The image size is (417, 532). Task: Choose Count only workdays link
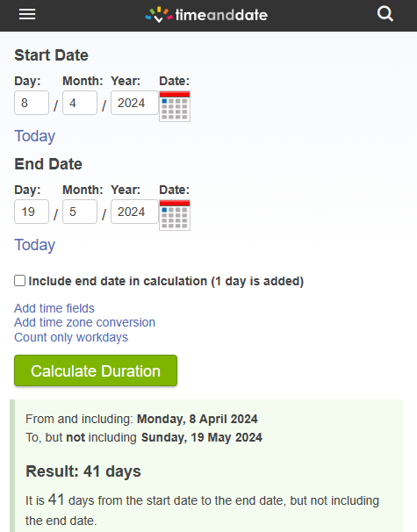click(x=71, y=337)
